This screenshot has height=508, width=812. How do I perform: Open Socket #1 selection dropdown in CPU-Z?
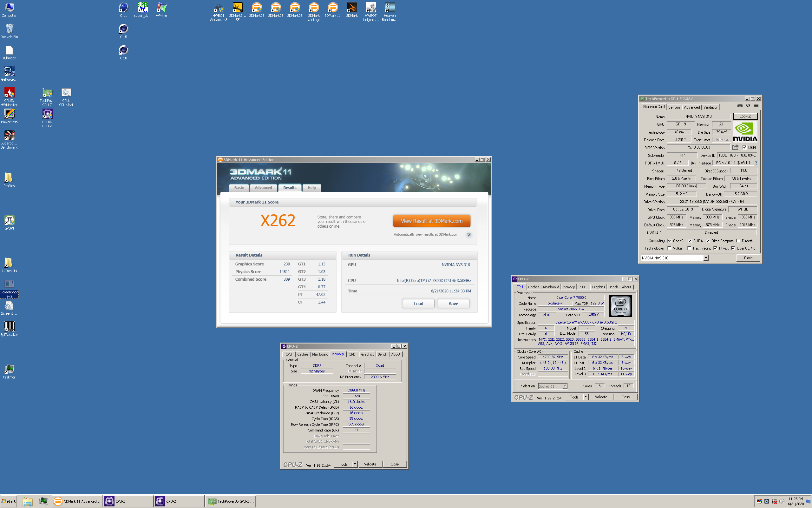[552, 386]
